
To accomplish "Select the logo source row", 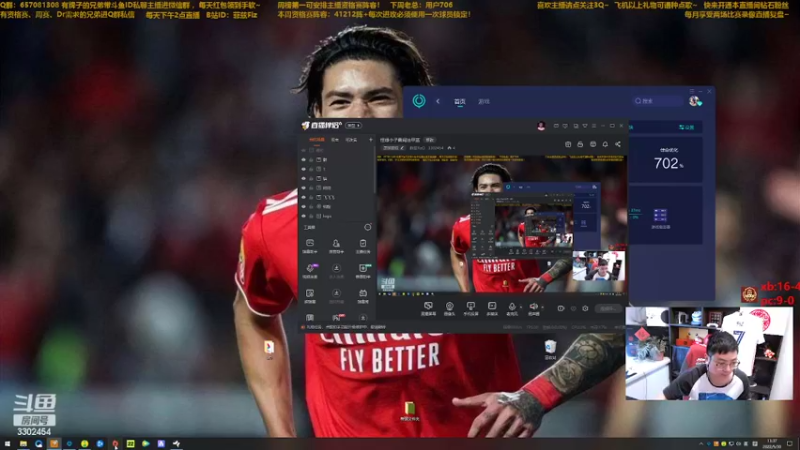I will (337, 216).
